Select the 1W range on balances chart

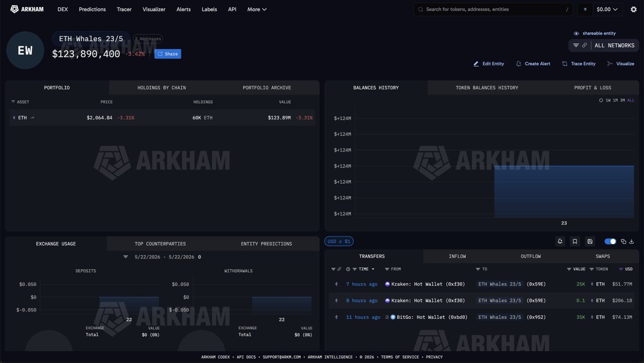click(608, 100)
